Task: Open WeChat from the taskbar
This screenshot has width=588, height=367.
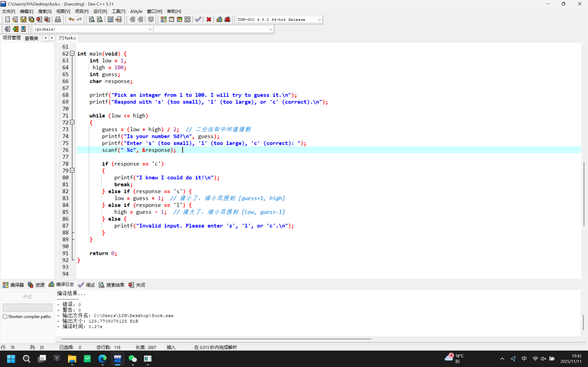Action: tap(133, 359)
